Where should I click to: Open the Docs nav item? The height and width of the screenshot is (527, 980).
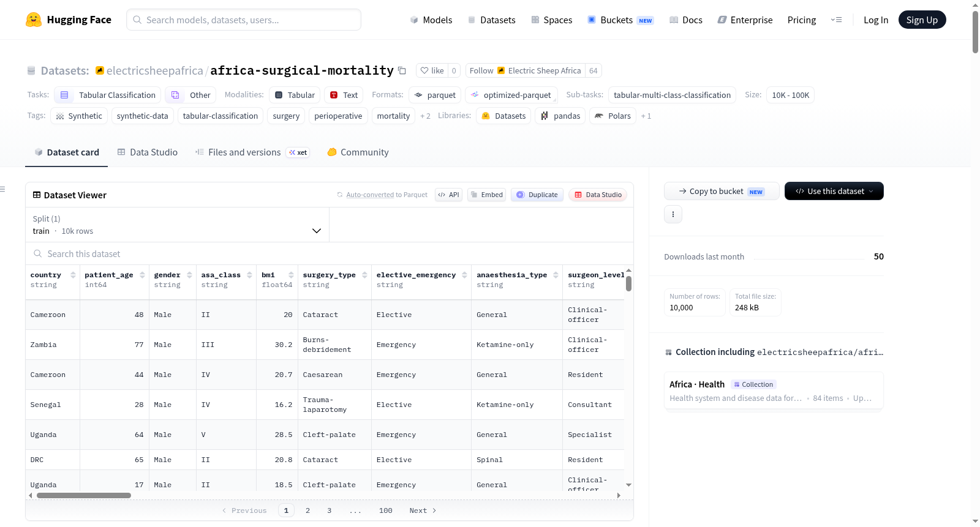tap(685, 20)
